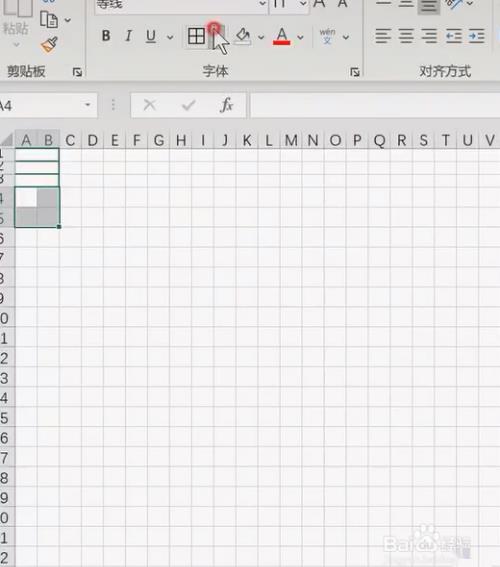Viewport: 500px width, 567px height.
Task: Apply the Fill Color bucket
Action: click(x=243, y=36)
